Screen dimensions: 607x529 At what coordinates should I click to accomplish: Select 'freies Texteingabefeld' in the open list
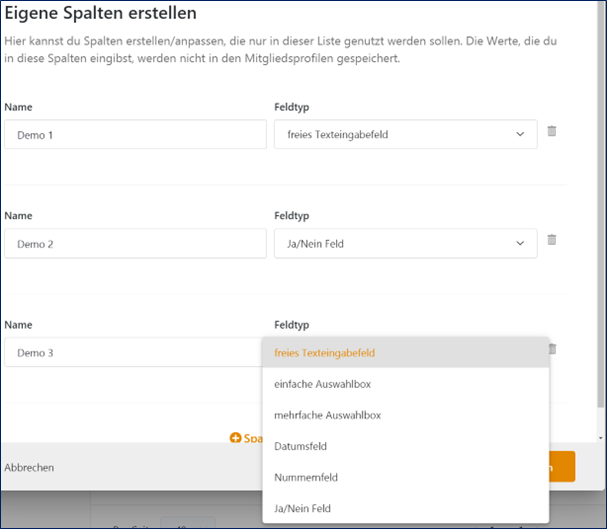[x=405, y=353]
